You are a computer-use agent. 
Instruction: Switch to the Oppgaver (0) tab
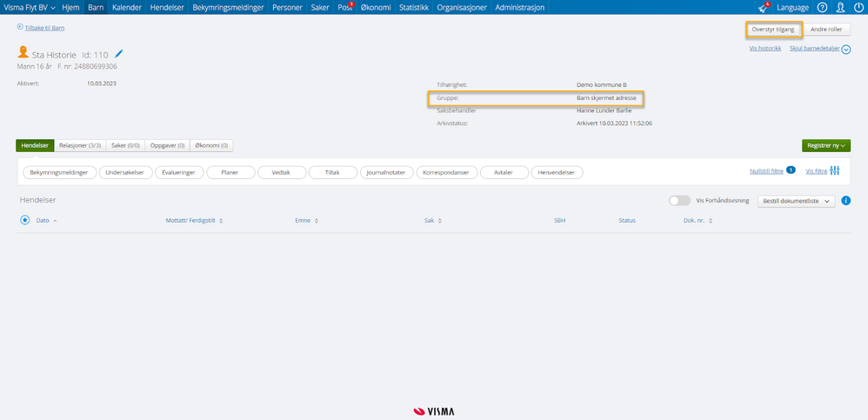(167, 145)
